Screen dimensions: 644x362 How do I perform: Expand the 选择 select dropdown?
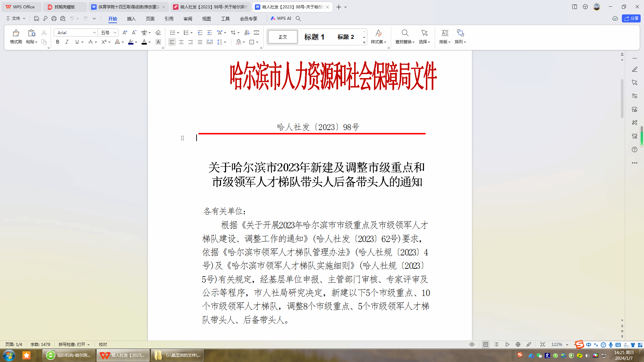click(x=424, y=42)
